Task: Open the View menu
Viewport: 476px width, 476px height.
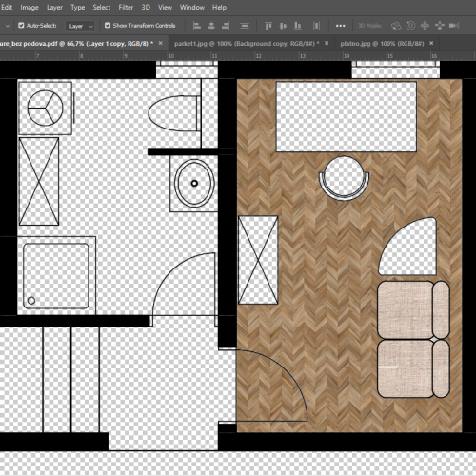Action: tap(165, 7)
